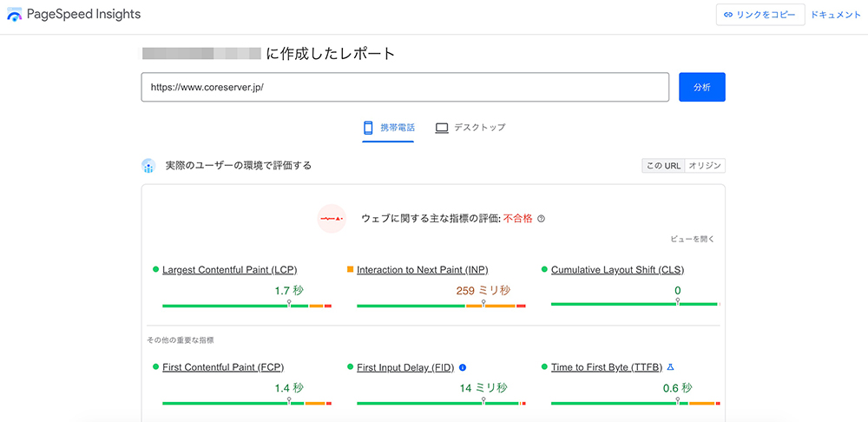Click the Cumulative Layout Shift distribution bar
This screenshot has width=868, height=422.
click(635, 305)
